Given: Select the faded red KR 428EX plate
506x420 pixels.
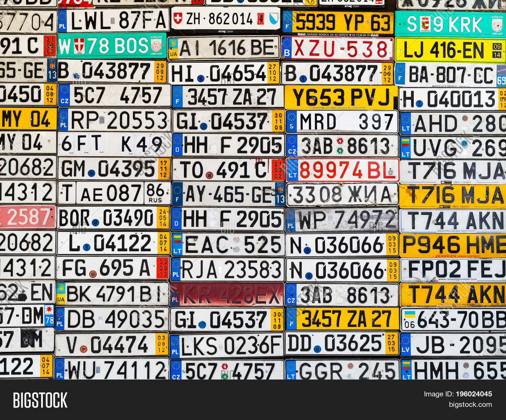Looking at the screenshot, I should click(227, 295).
